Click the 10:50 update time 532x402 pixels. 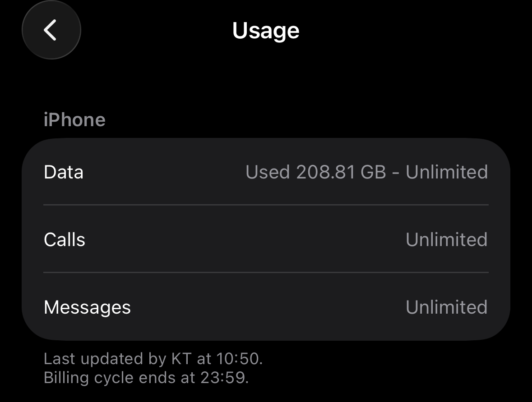pyautogui.click(x=238, y=359)
